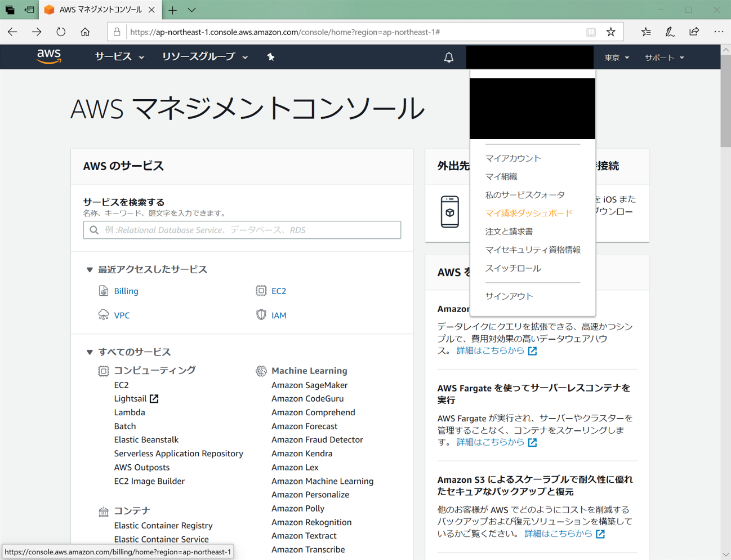Image resolution: width=731 pixels, height=560 pixels.
Task: Open the サポート dropdown
Action: [x=665, y=57]
